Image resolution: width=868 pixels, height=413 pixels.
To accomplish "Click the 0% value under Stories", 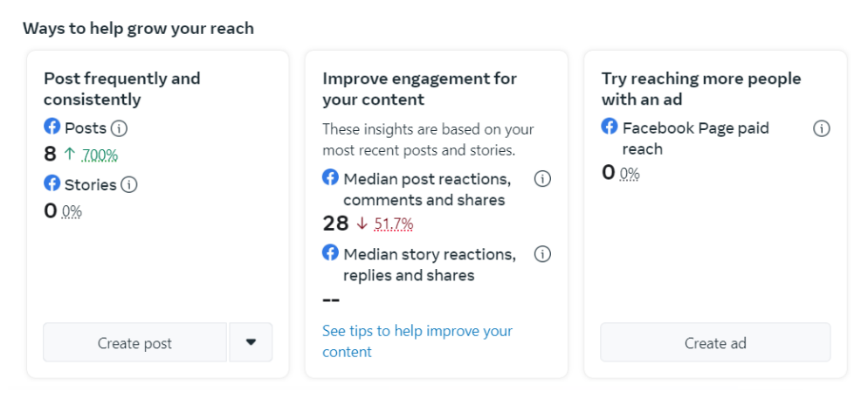I will (72, 211).
